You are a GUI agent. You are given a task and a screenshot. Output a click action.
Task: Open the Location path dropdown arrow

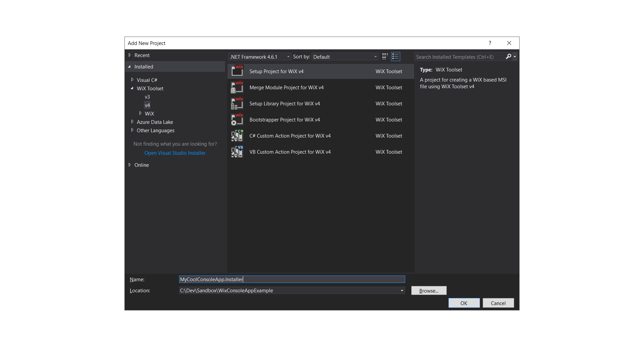pos(402,291)
